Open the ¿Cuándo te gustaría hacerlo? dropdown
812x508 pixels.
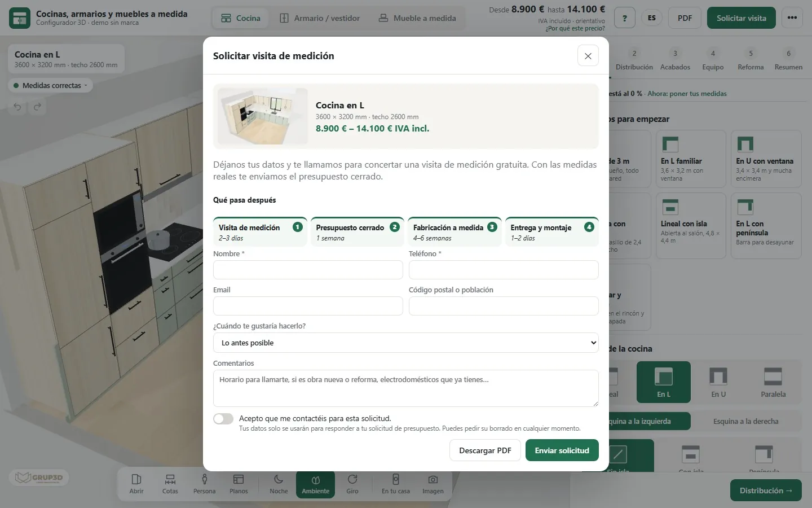[x=406, y=343]
